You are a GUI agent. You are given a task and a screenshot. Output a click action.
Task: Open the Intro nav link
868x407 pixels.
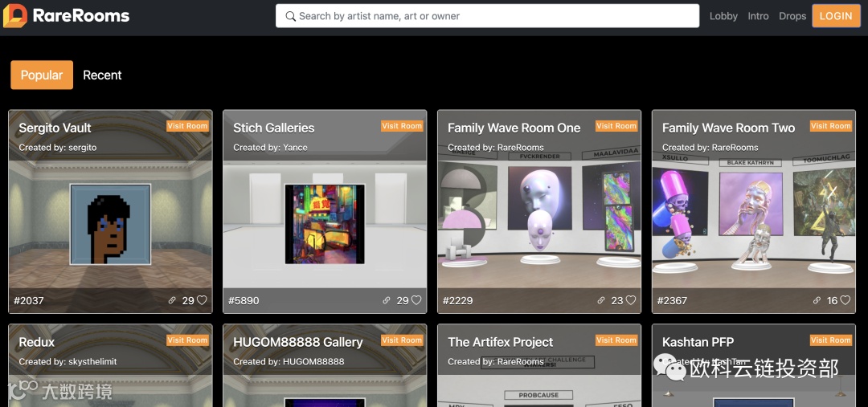[x=759, y=16]
